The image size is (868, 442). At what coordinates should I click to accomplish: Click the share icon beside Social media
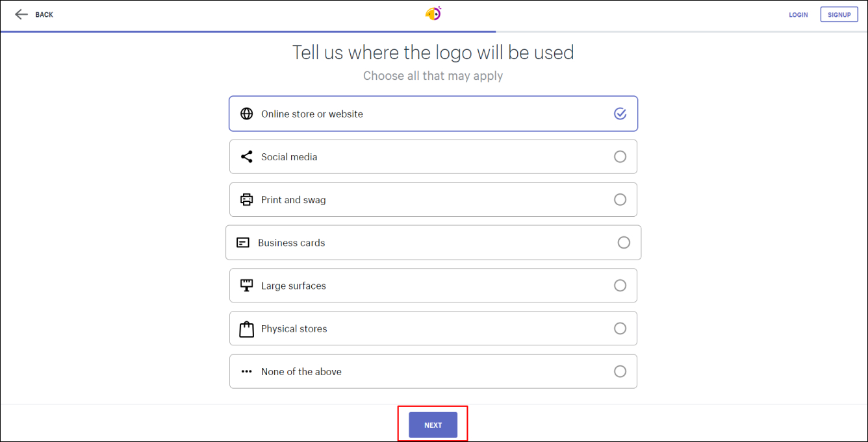[246, 156]
